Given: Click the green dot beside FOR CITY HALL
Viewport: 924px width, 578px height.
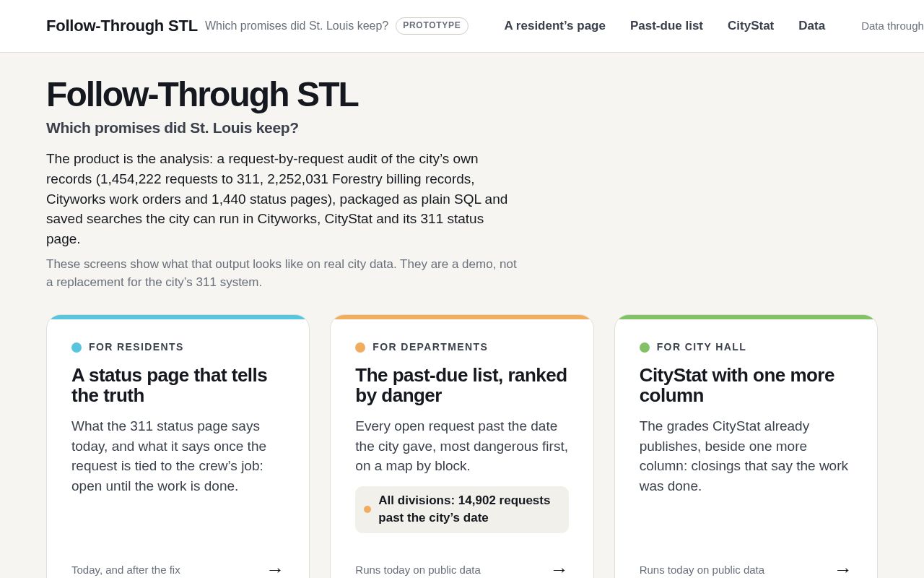Looking at the screenshot, I should 645,348.
